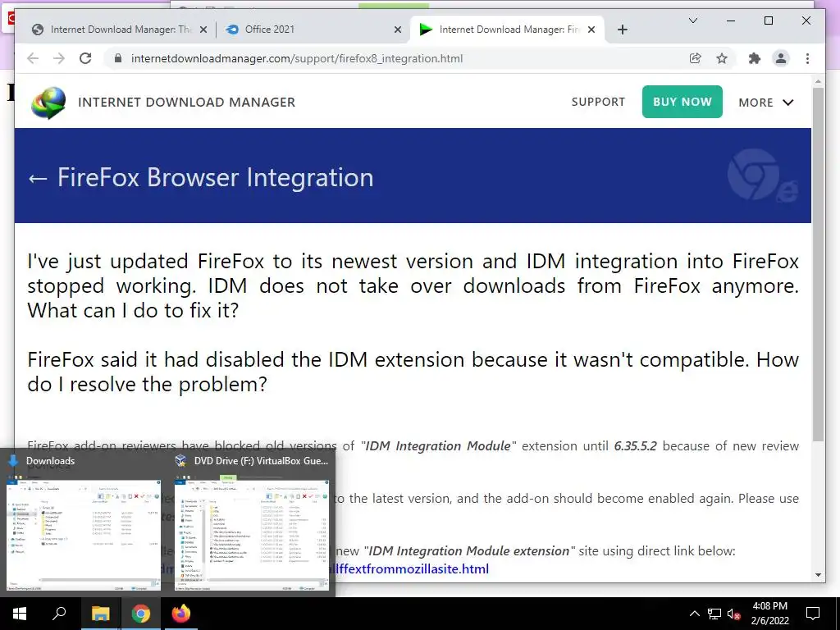Select the DVD Drive VirtualBox window thumbnail

click(252, 535)
